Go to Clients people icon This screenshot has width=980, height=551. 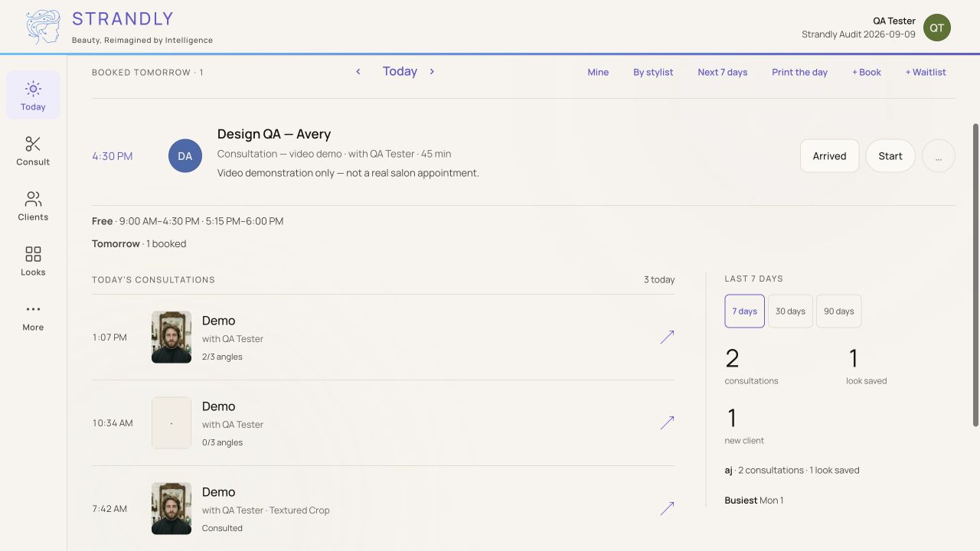pyautogui.click(x=33, y=199)
